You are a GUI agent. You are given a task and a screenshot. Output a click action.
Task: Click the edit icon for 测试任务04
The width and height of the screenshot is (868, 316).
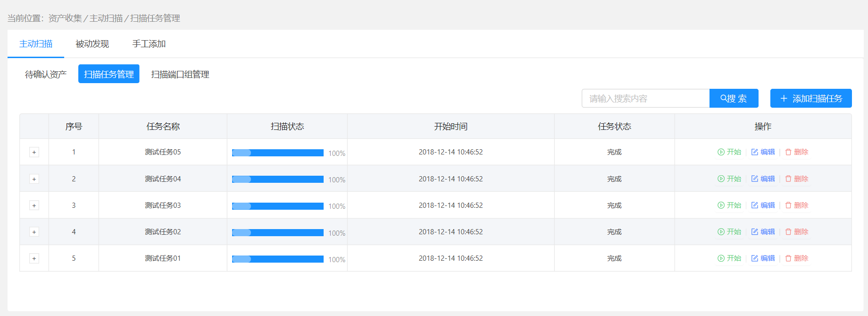(x=755, y=179)
